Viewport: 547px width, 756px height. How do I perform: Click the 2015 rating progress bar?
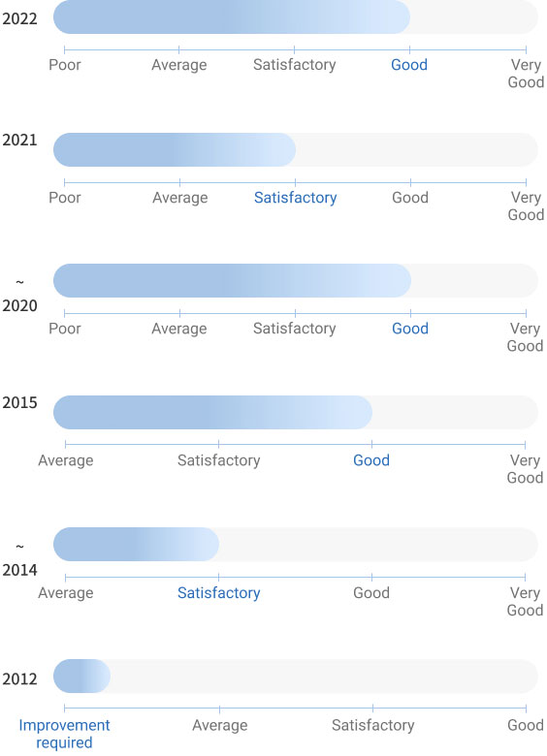tap(296, 412)
